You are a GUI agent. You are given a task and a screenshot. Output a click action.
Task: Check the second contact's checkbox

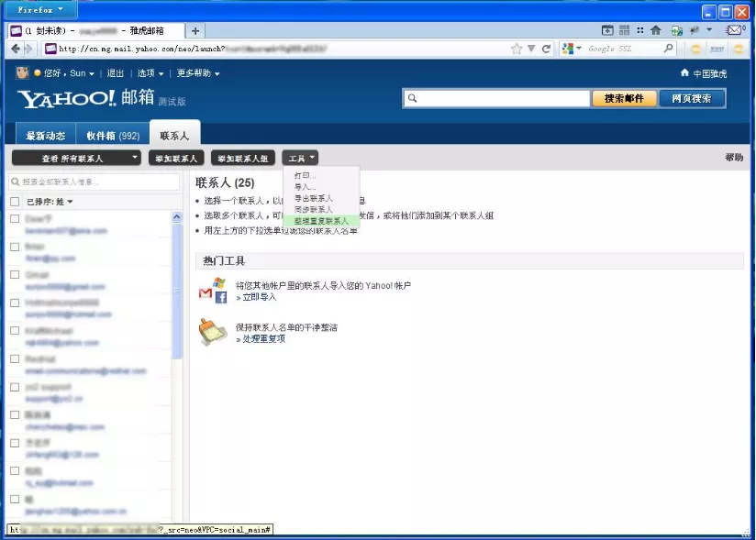(15, 247)
